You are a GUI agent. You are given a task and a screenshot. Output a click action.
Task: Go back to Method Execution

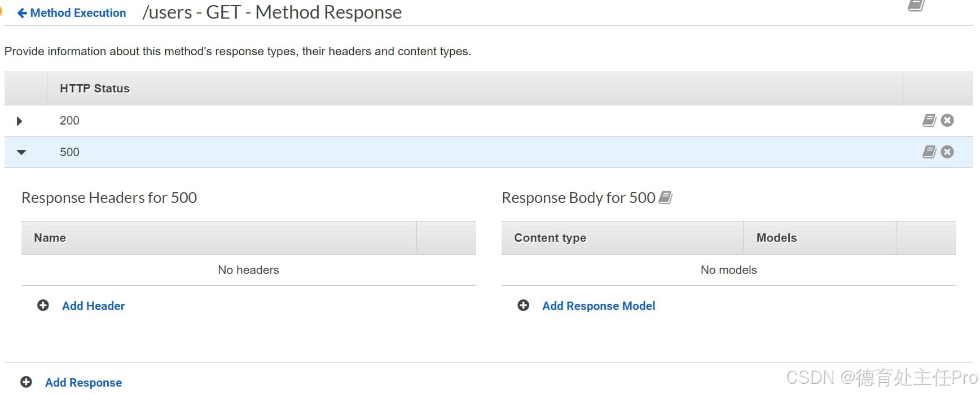[72, 13]
